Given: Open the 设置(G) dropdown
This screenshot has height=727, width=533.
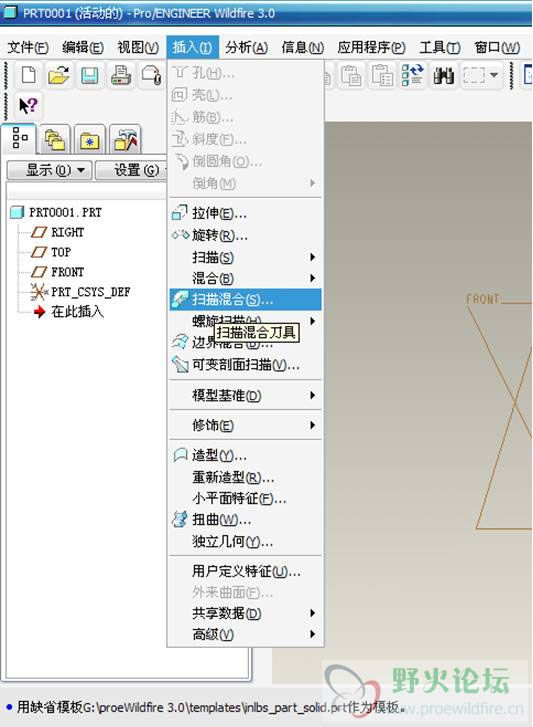Looking at the screenshot, I should tap(131, 170).
